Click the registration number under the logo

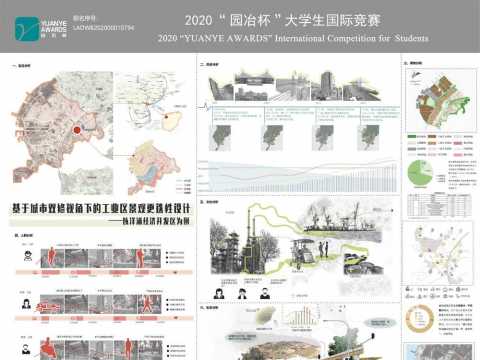[104, 28]
